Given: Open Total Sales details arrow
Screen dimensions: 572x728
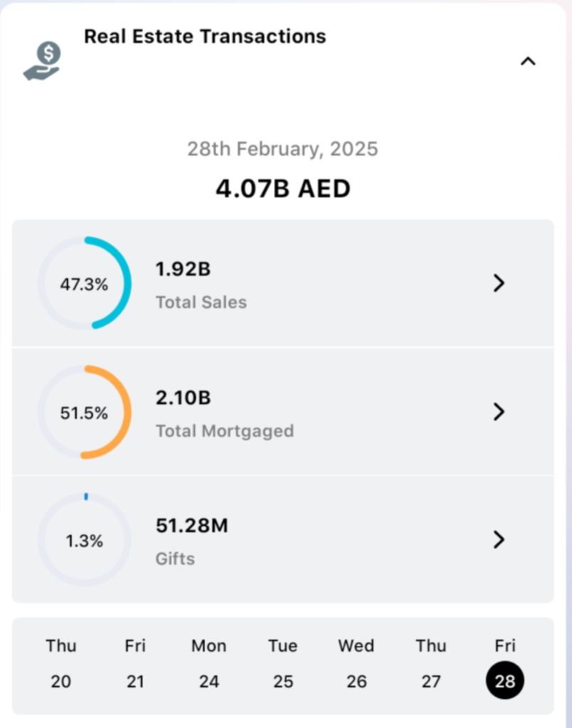Looking at the screenshot, I should point(499,283).
